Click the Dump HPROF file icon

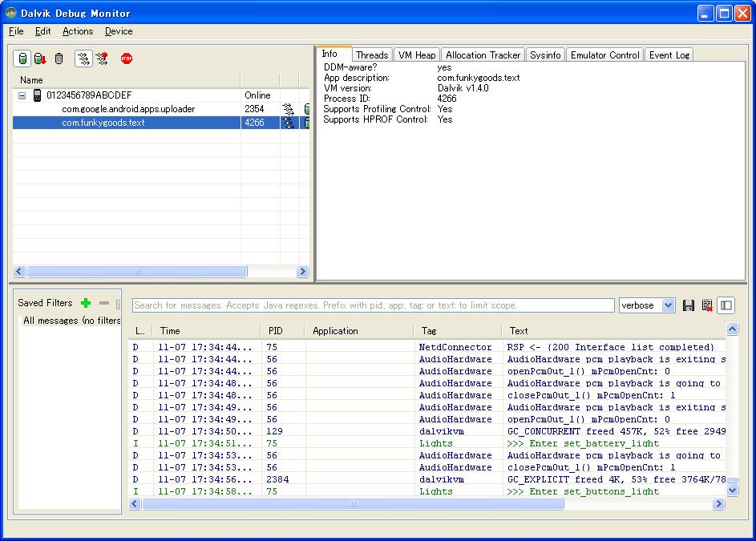41,59
